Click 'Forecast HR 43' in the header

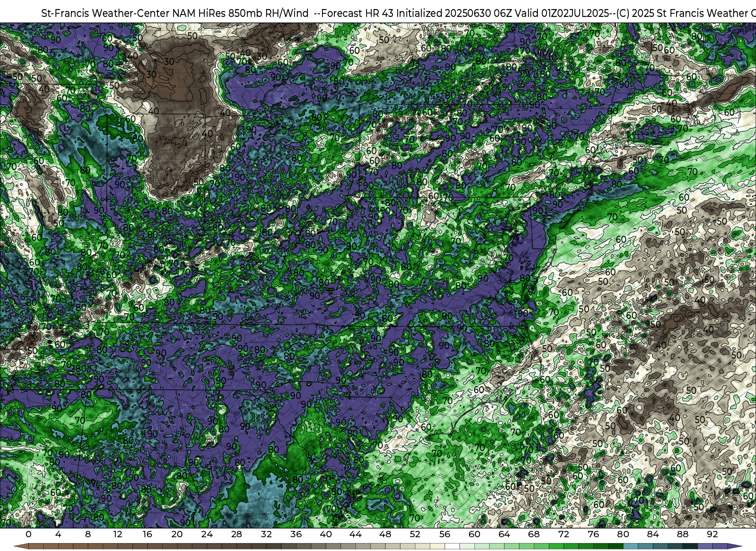[358, 13]
